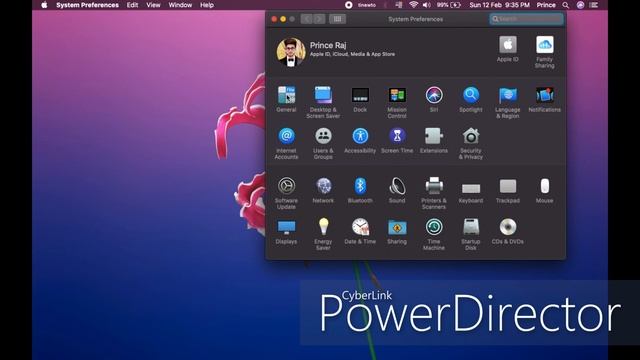Open Energy Saver preferences
Viewport: 640px width, 360px height.
point(323,234)
